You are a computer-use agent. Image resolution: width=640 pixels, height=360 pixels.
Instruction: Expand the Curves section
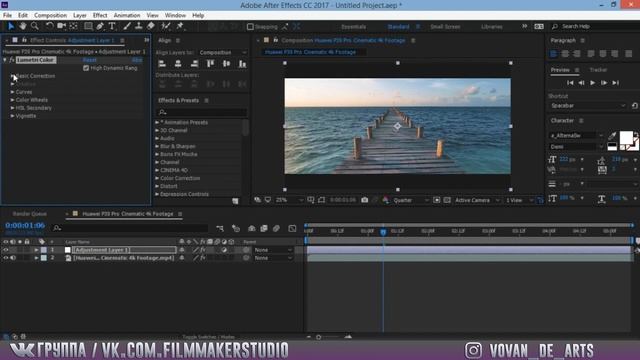(12, 92)
